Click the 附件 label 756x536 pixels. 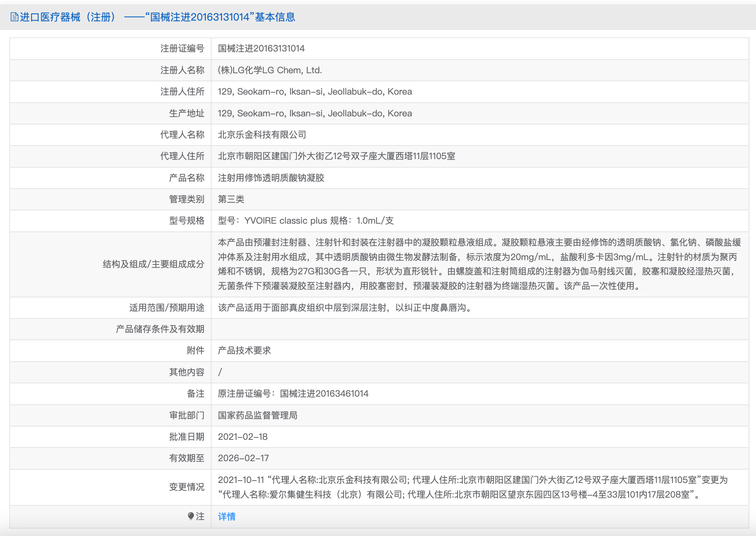click(196, 350)
